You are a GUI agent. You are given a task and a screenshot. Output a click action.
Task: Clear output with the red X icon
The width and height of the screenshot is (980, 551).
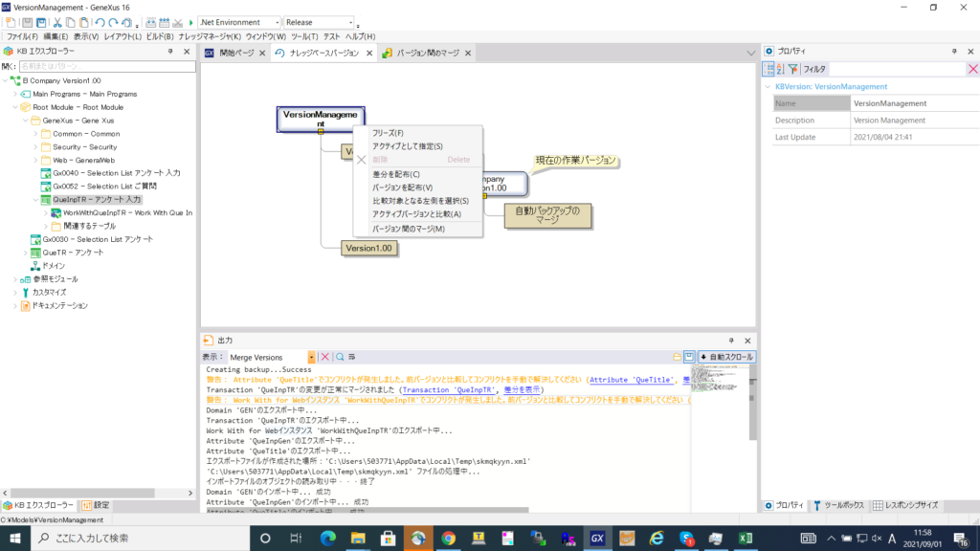click(x=325, y=357)
